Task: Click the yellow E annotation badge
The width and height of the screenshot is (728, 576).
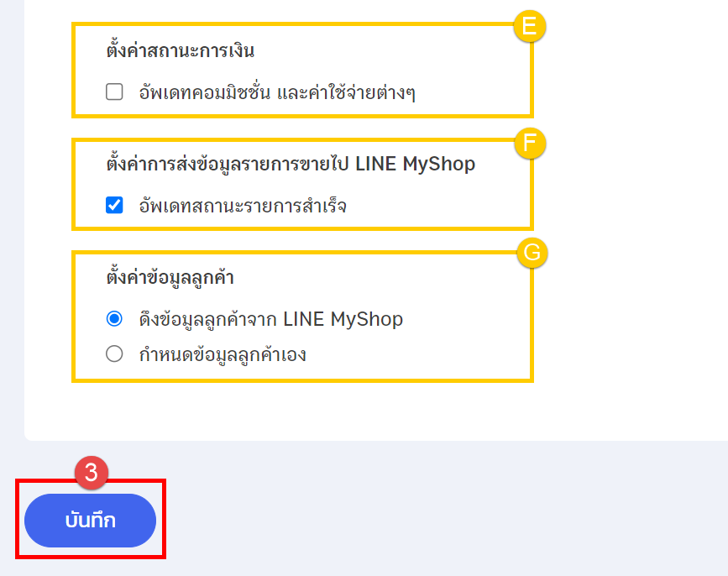Action: [x=529, y=26]
